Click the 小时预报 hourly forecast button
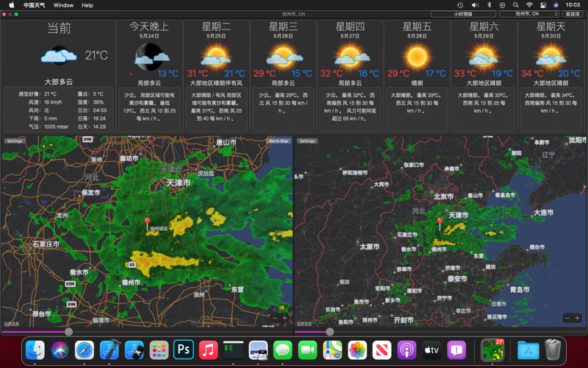588x368 pixels. pos(463,14)
